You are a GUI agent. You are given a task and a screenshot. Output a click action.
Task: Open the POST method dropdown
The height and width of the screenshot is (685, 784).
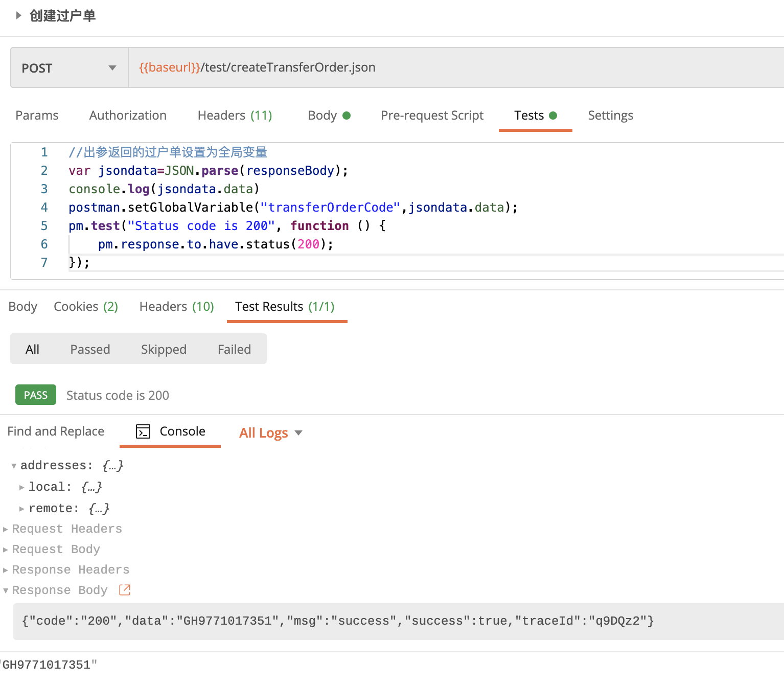[70, 67]
